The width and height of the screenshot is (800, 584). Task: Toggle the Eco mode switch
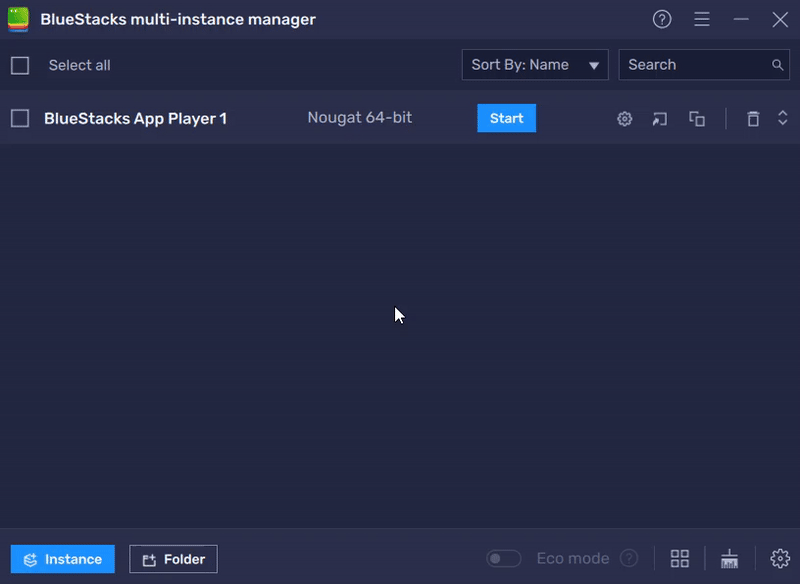(x=503, y=559)
